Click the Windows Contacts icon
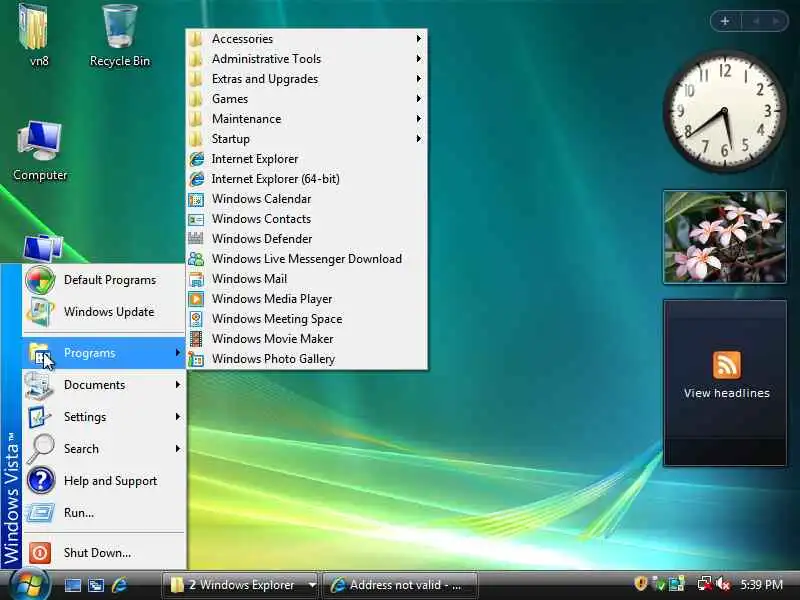The height and width of the screenshot is (600, 800). (x=196, y=219)
